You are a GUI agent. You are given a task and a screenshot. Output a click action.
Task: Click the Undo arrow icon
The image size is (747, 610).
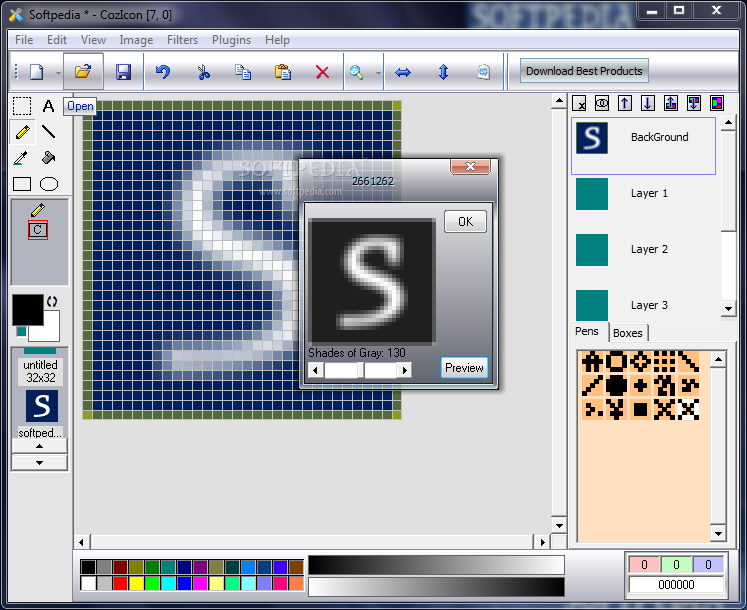[x=163, y=72]
